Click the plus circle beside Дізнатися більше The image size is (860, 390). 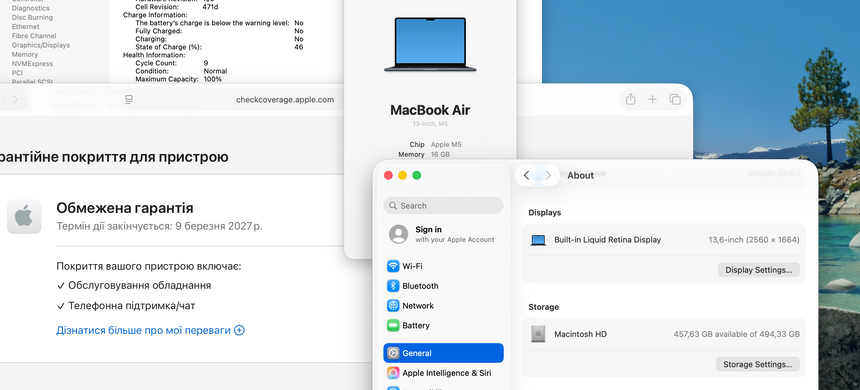tap(239, 330)
